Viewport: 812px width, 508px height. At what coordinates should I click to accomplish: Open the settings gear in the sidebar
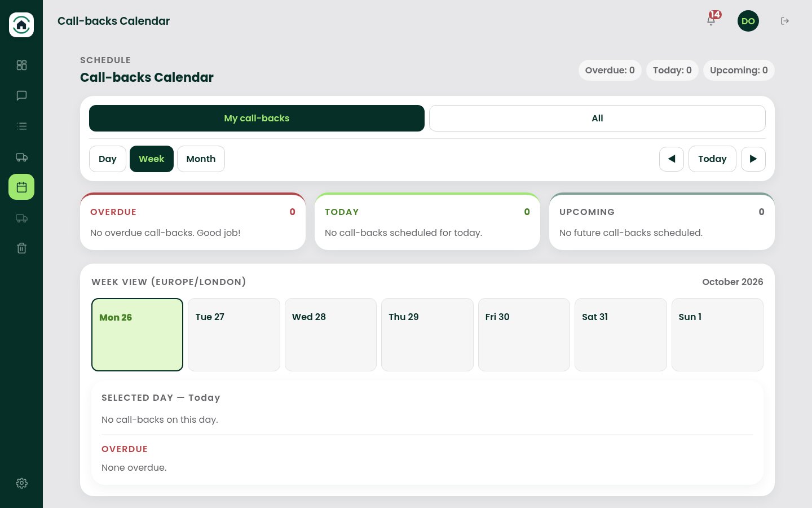[21, 483]
